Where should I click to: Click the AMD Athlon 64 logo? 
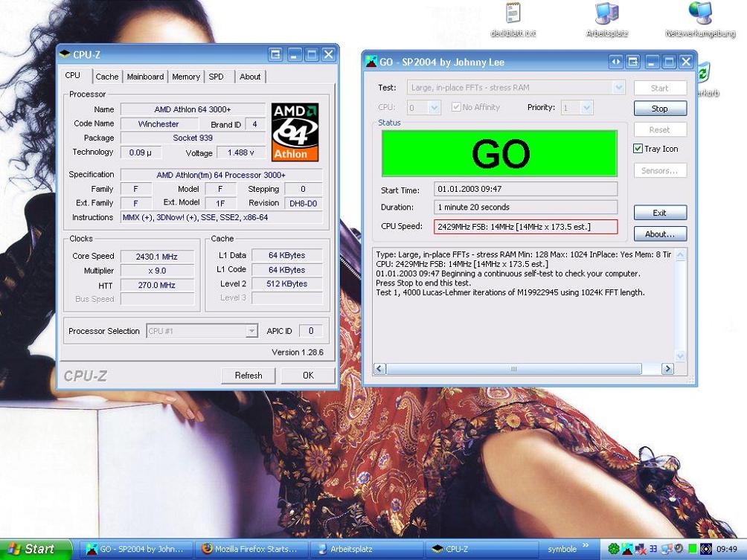(295, 132)
